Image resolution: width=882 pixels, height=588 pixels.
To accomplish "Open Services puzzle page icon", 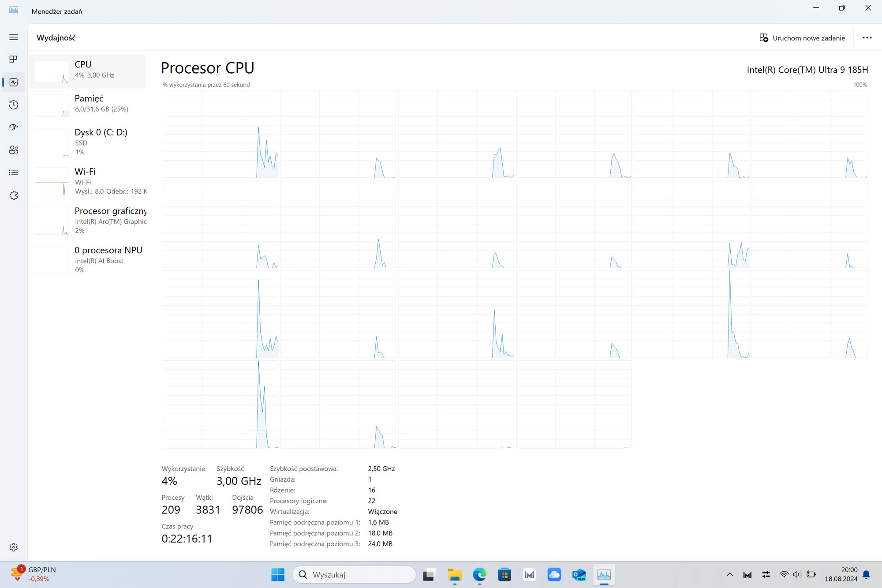I will (x=14, y=195).
